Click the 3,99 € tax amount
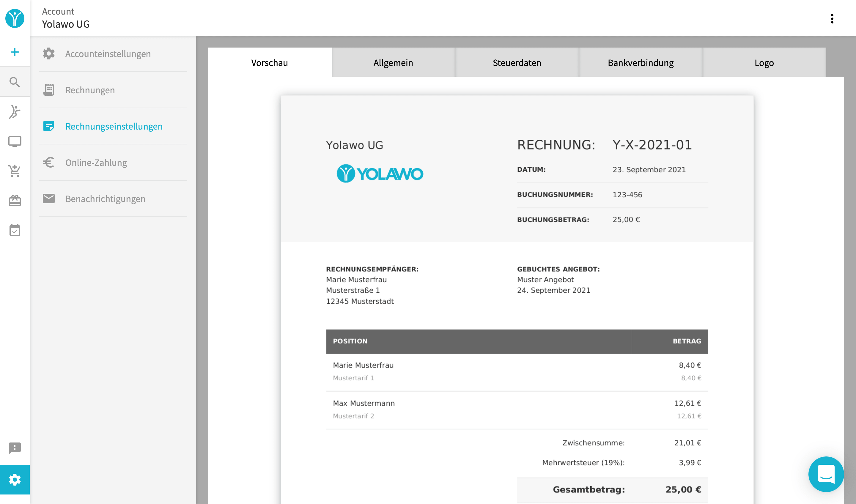This screenshot has height=504, width=856. click(690, 463)
